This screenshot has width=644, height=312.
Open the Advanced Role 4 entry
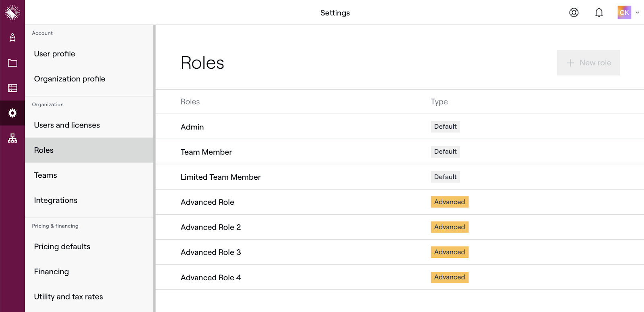click(211, 277)
